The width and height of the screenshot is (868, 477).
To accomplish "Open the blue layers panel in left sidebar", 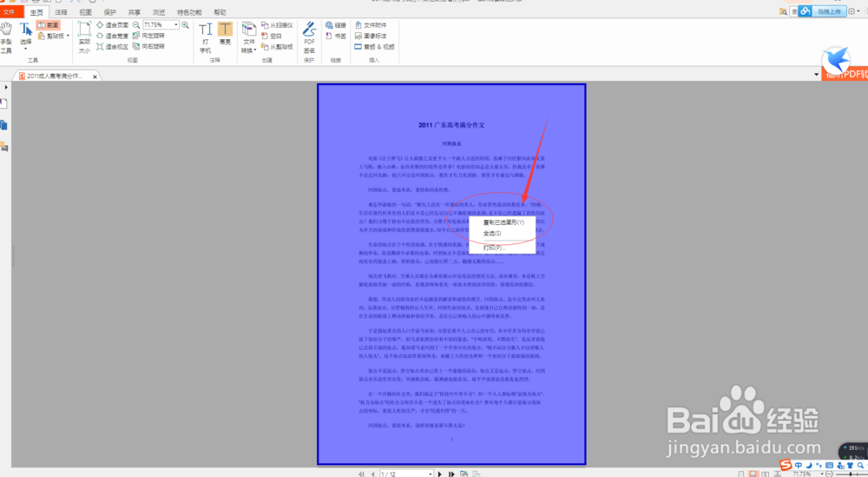I will tap(3, 125).
